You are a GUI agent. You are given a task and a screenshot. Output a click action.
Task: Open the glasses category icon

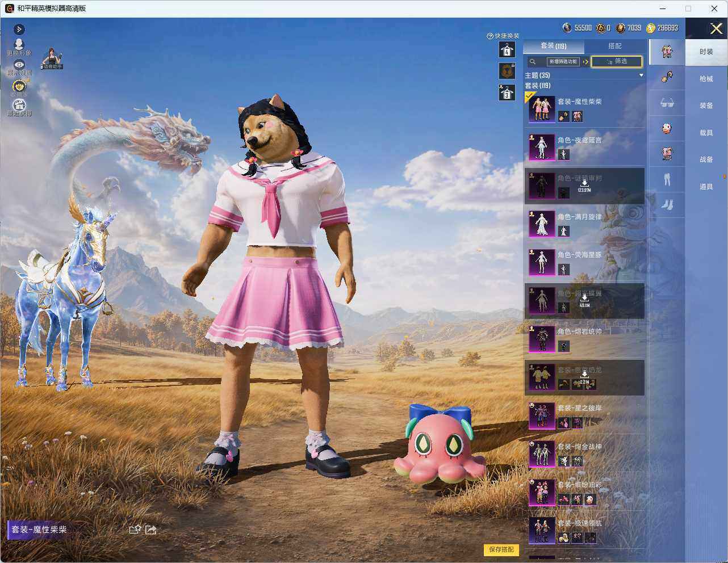point(667,103)
